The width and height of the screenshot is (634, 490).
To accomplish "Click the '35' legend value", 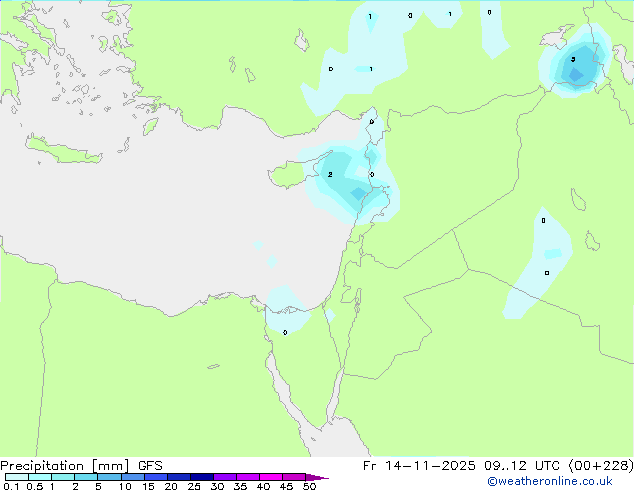I will [240, 486].
